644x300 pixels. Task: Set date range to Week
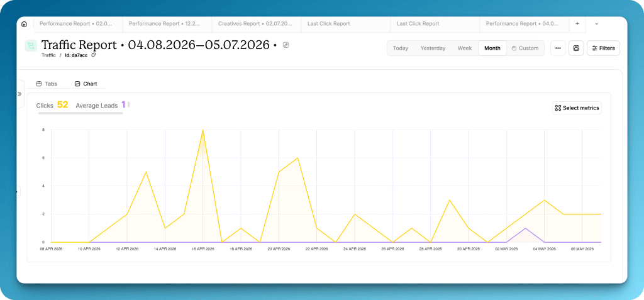tap(465, 48)
